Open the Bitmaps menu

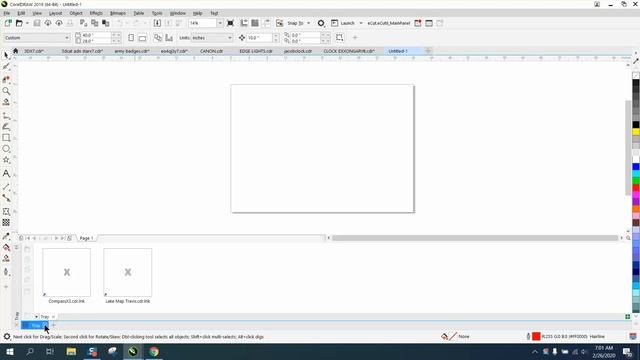pos(118,13)
